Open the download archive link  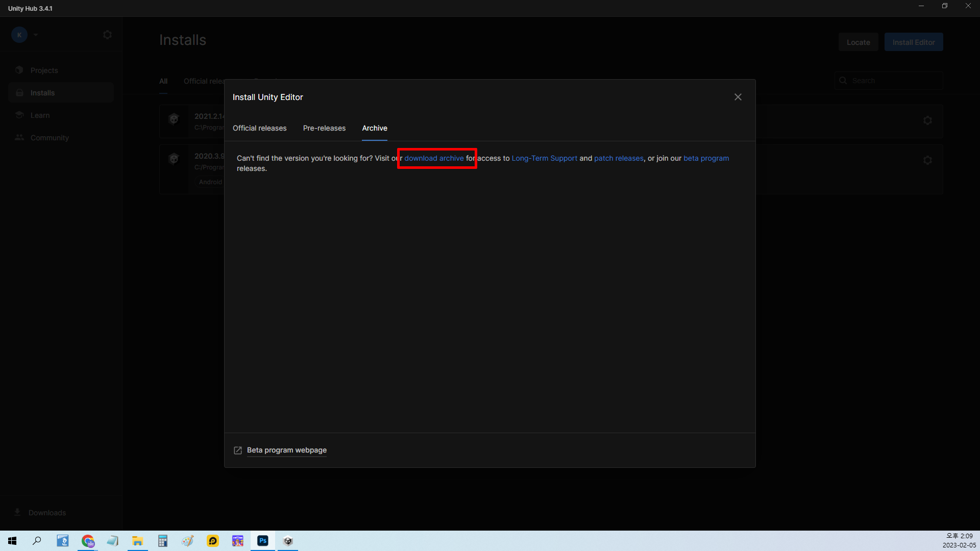434,158
